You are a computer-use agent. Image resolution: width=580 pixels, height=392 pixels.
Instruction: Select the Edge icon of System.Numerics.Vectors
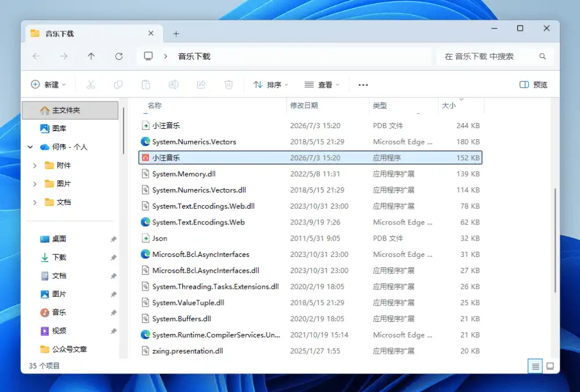(x=146, y=141)
